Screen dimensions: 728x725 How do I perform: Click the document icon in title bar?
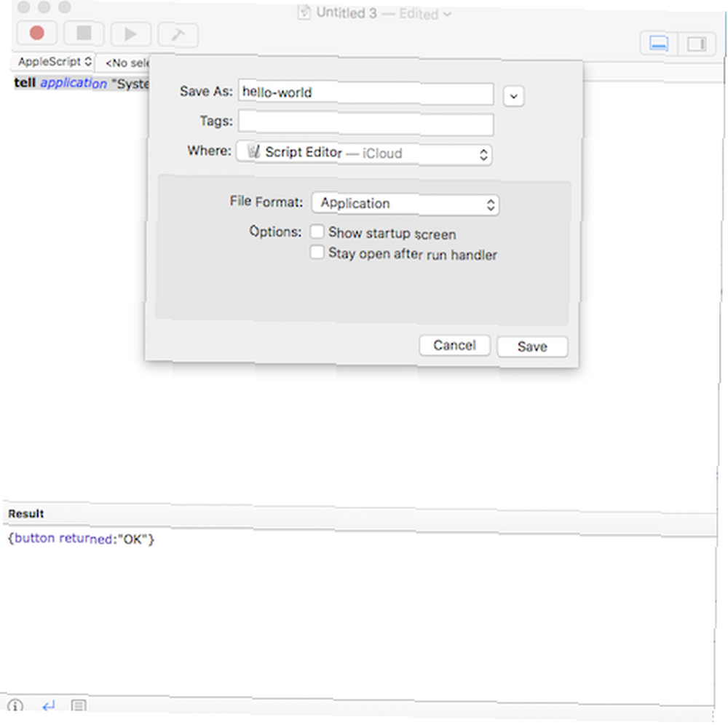click(x=304, y=12)
